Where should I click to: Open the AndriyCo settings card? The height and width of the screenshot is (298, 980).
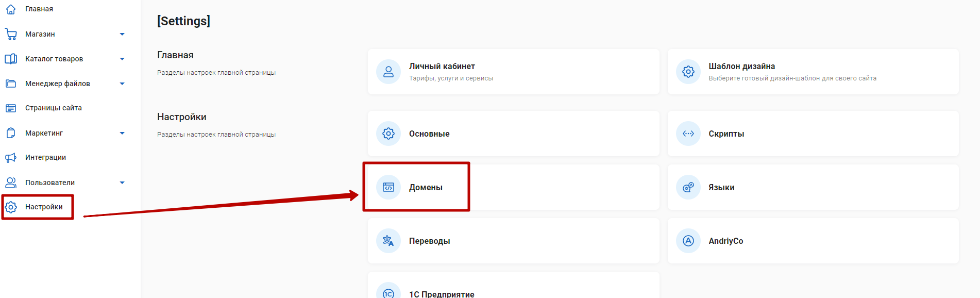[x=813, y=241]
